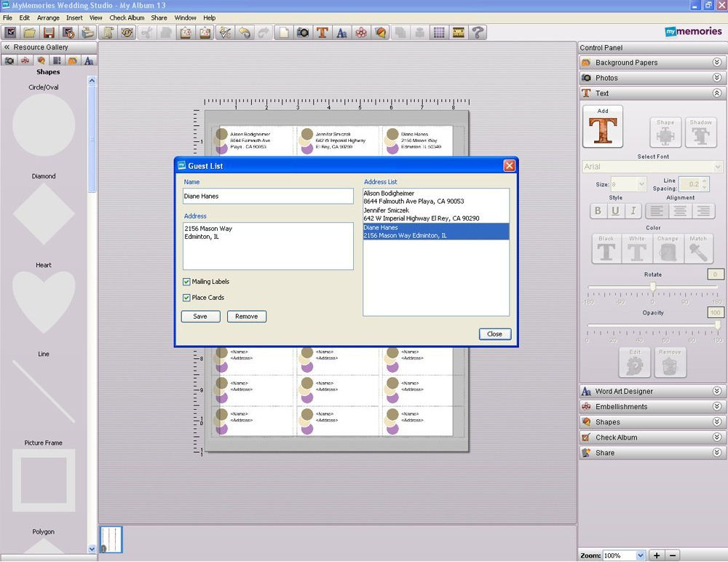This screenshot has height=562, width=728.
Task: Click the open folder icon in the toolbar
Action: click(30, 33)
